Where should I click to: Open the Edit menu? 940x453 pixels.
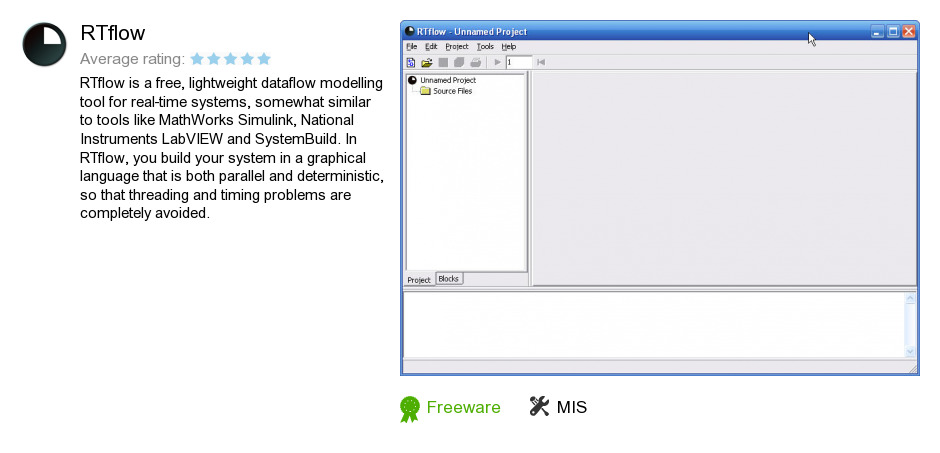[431, 47]
